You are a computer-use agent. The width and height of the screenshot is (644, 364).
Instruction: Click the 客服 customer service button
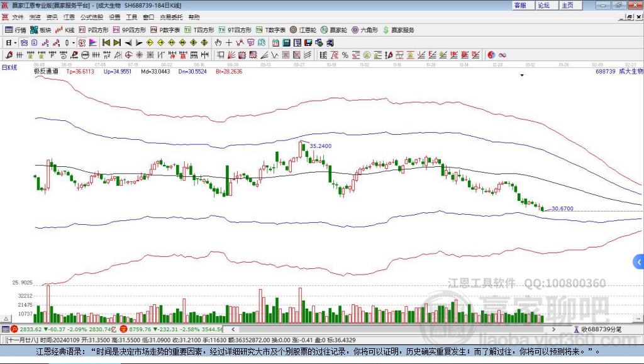click(520, 5)
